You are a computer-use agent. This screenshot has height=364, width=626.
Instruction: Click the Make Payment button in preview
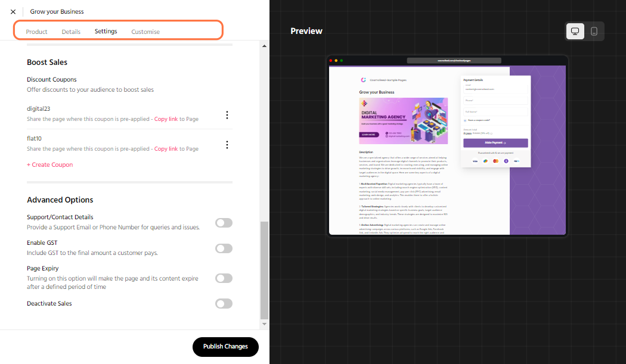pos(495,143)
